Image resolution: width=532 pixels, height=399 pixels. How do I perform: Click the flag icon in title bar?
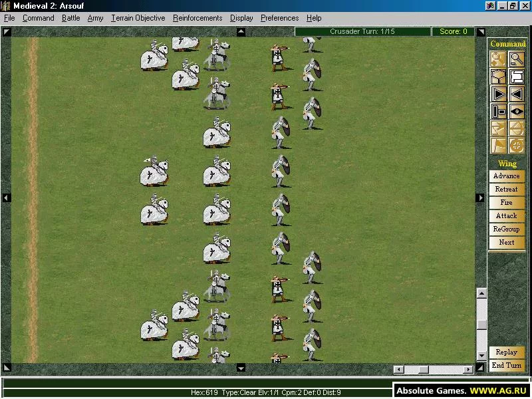[489, 5]
